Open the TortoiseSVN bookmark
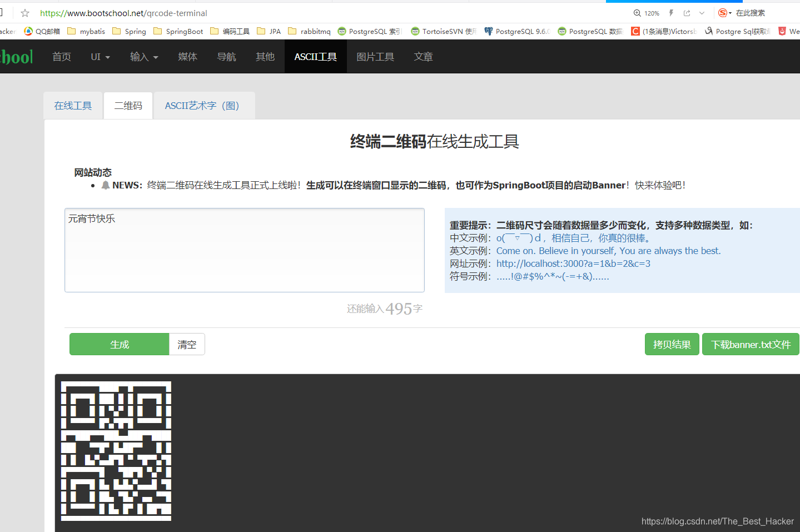The width and height of the screenshot is (800, 532). (444, 31)
